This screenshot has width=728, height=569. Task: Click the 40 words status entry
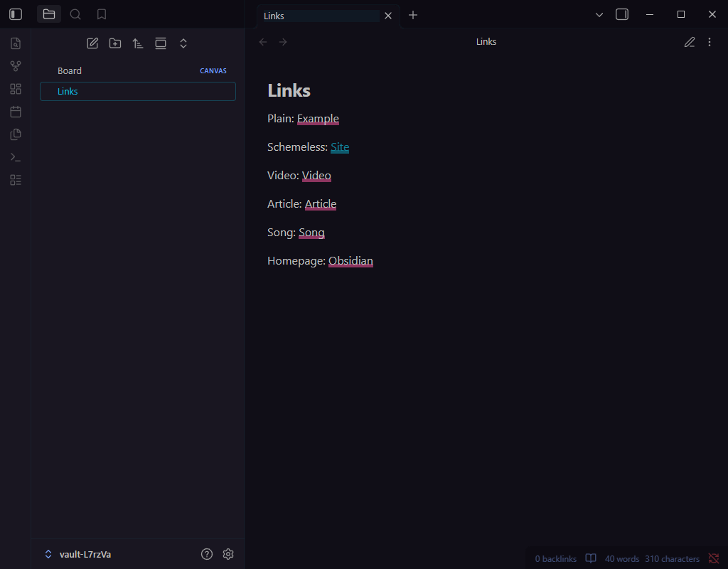621,559
